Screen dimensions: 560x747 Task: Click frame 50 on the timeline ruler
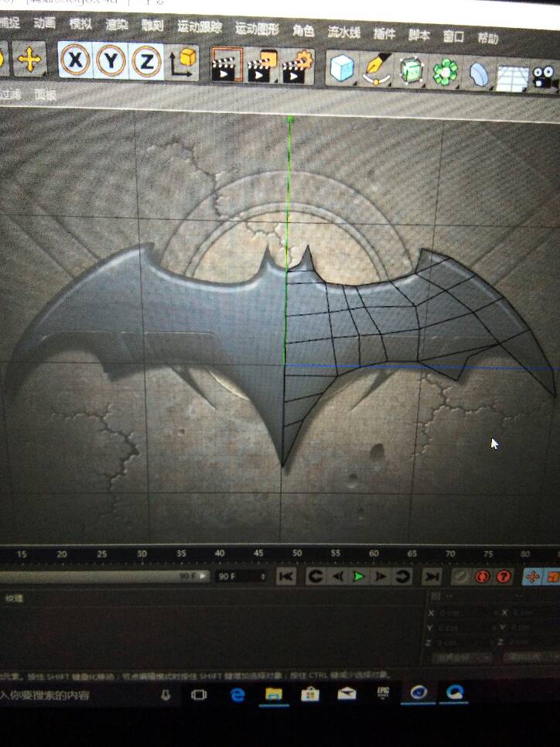pos(297,553)
